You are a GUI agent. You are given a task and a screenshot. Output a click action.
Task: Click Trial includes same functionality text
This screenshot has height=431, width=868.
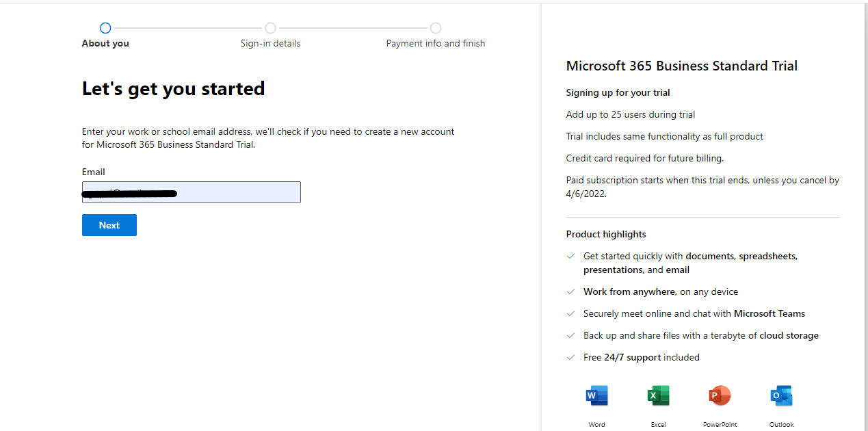(665, 136)
